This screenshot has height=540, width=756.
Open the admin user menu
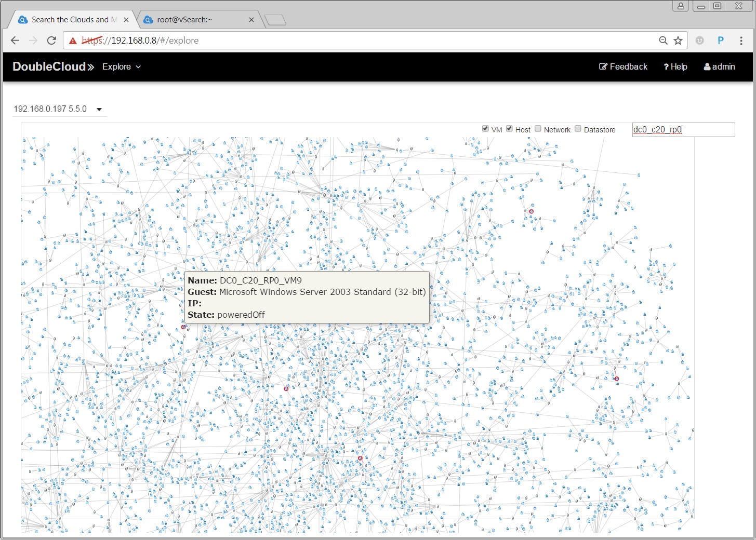(719, 66)
